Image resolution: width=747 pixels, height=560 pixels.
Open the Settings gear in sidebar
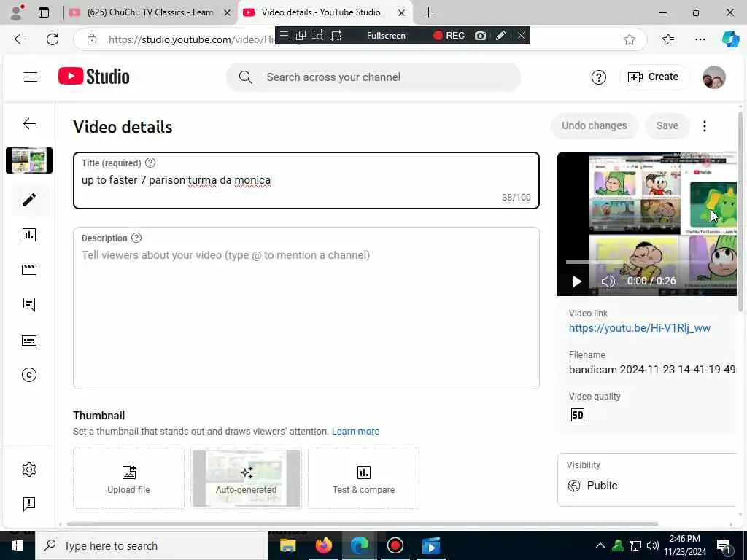29,470
